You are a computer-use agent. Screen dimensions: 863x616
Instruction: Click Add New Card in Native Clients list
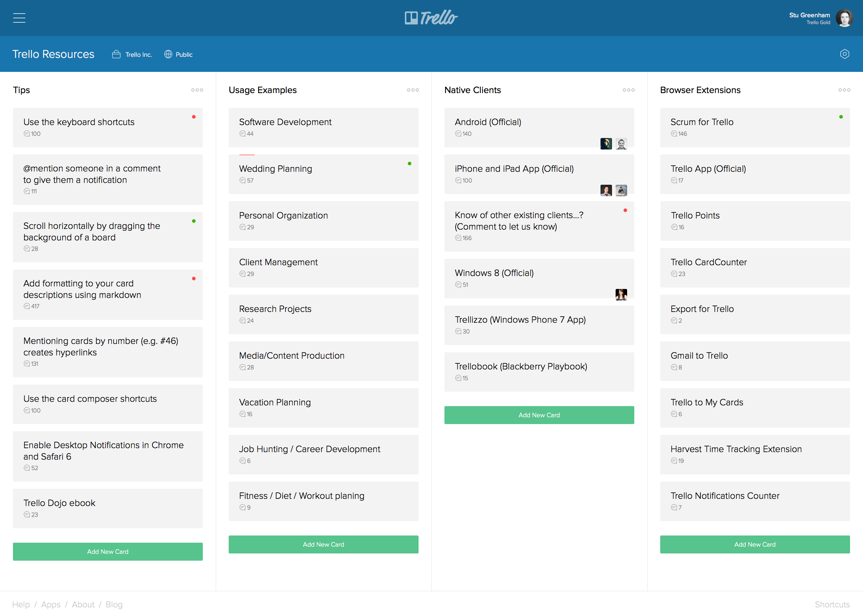[539, 415]
